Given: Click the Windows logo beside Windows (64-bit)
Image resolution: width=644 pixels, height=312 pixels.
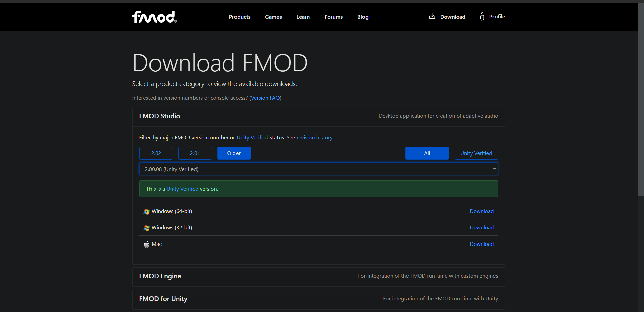Looking at the screenshot, I should click(146, 212).
